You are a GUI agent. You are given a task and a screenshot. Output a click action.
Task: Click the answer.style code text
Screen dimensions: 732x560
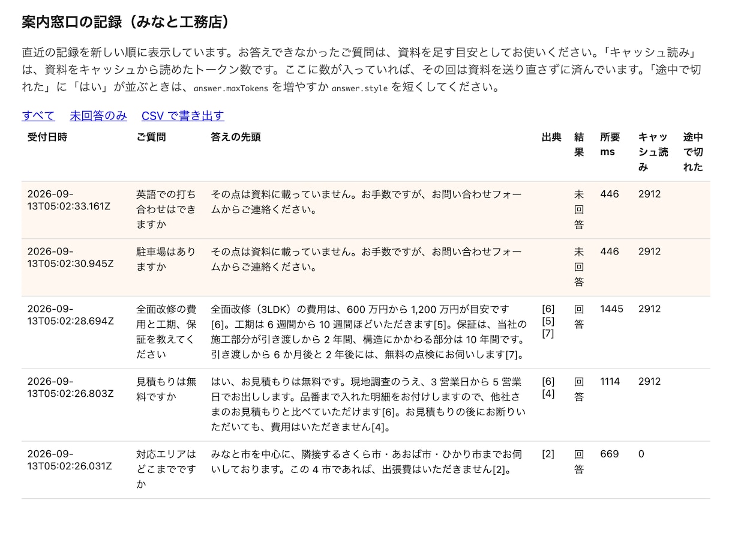(360, 88)
